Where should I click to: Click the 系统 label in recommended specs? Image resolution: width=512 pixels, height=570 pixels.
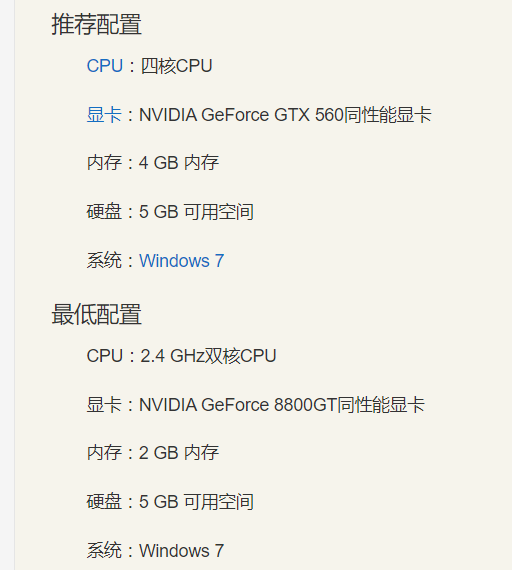tap(104, 261)
